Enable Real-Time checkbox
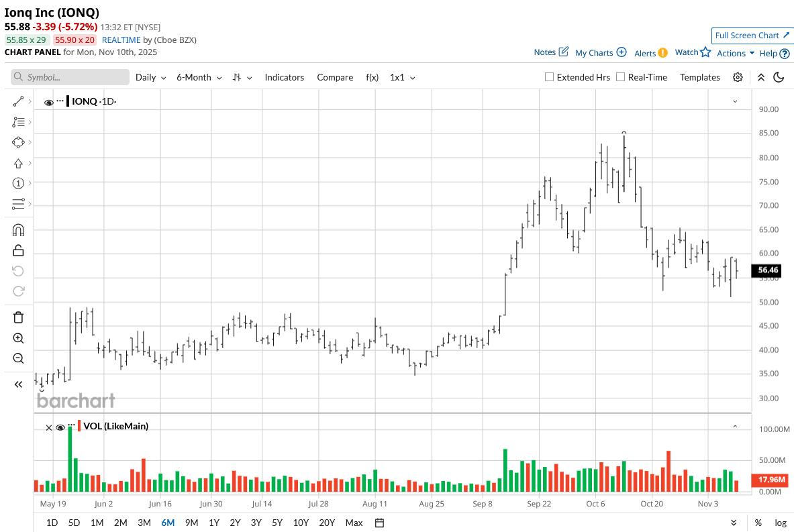794x532 pixels. pos(620,77)
